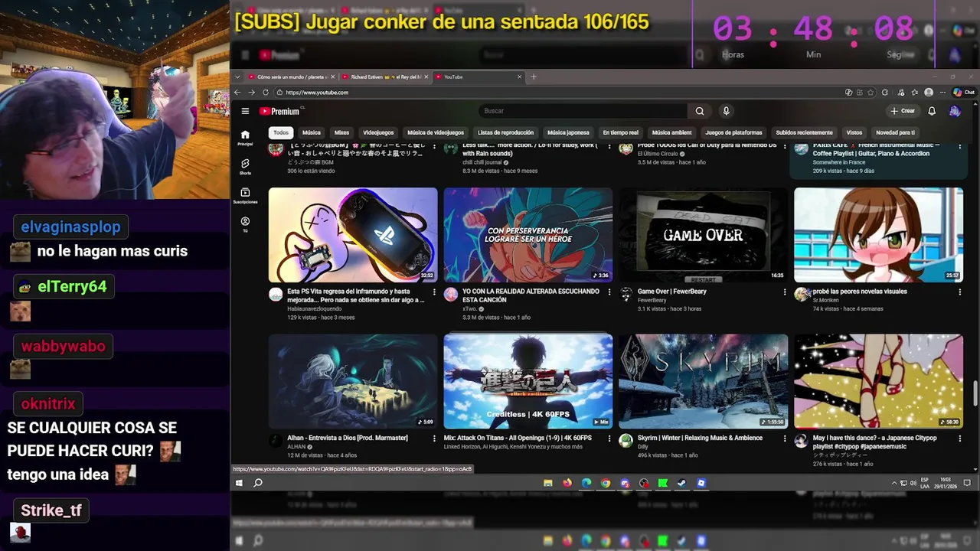Open the Windows Start menu
Viewport: 980px width, 551px height.
239,483
